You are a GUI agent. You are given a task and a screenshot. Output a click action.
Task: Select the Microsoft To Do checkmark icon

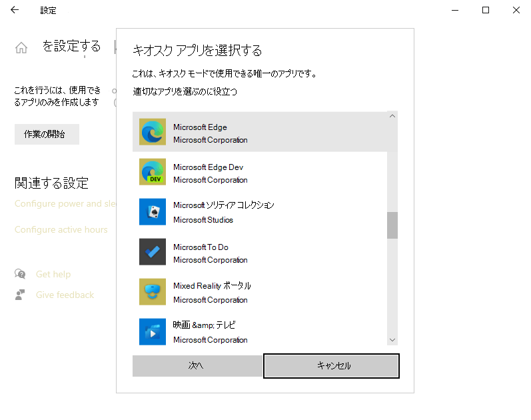tap(153, 251)
